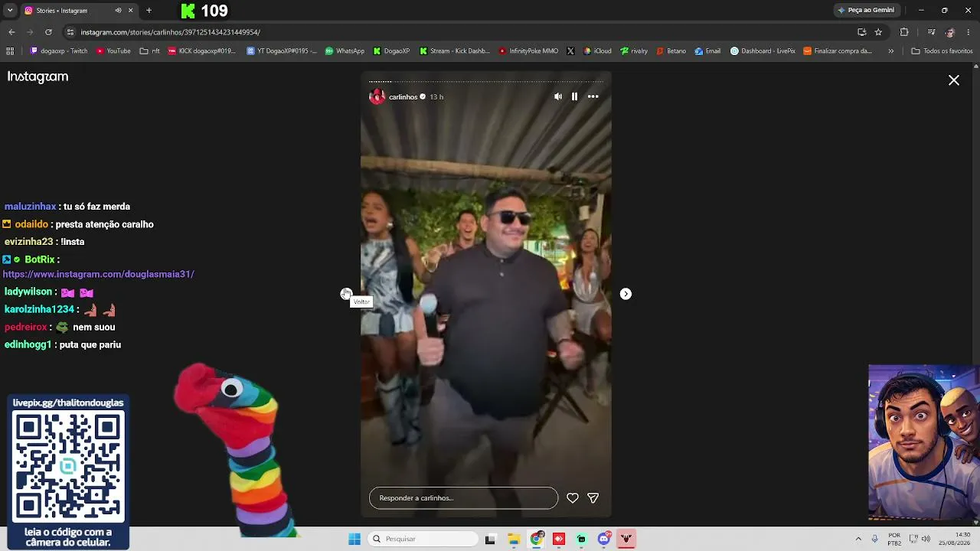
Task: Open the browser extensions menu
Action: (904, 32)
